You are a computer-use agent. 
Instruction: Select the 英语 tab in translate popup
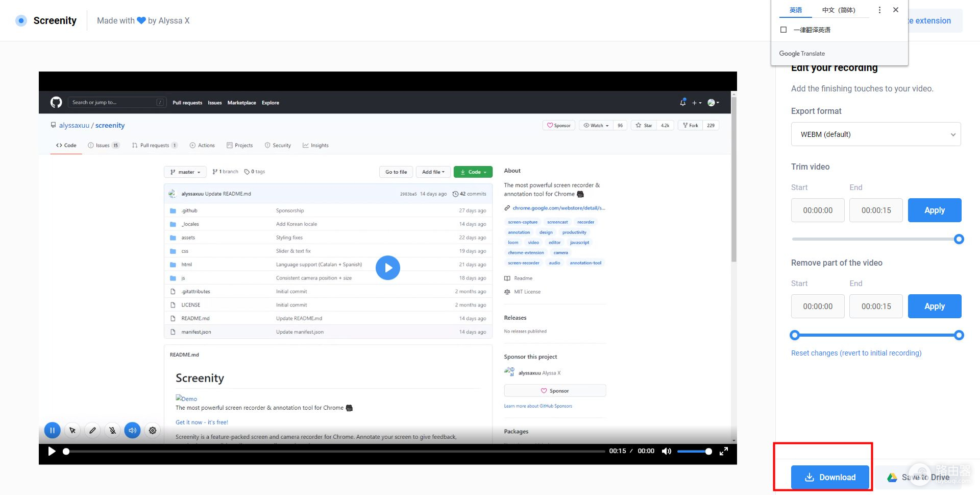coord(795,10)
